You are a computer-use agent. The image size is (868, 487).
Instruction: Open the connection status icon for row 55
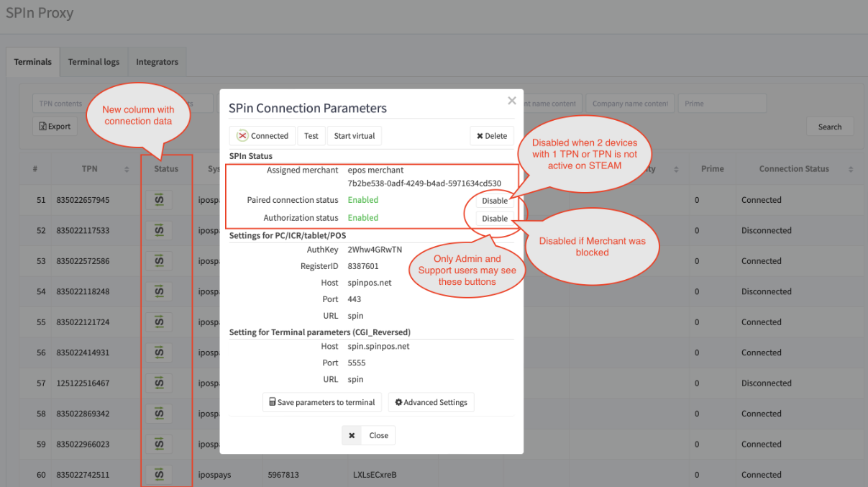(159, 322)
